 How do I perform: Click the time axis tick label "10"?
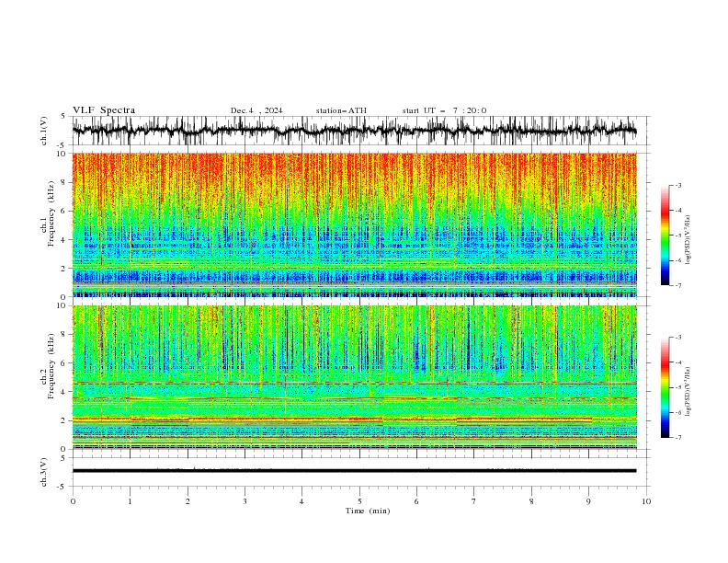(x=646, y=501)
